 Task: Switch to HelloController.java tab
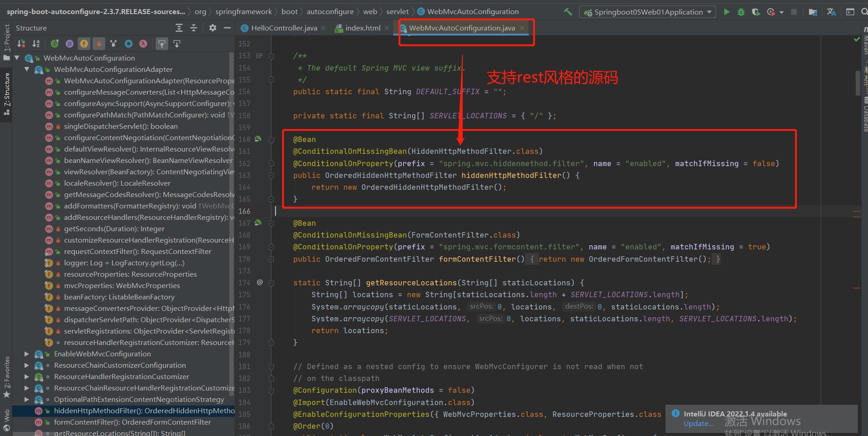click(x=284, y=28)
